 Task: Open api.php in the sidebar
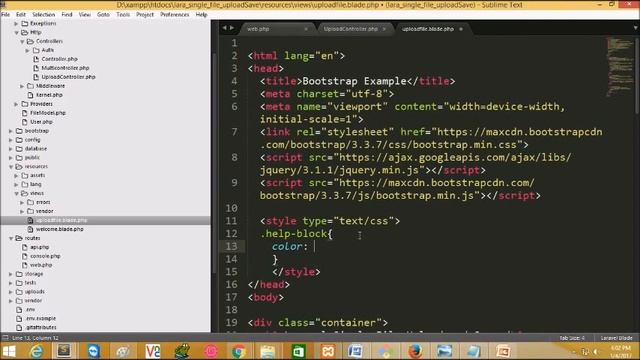click(x=40, y=247)
